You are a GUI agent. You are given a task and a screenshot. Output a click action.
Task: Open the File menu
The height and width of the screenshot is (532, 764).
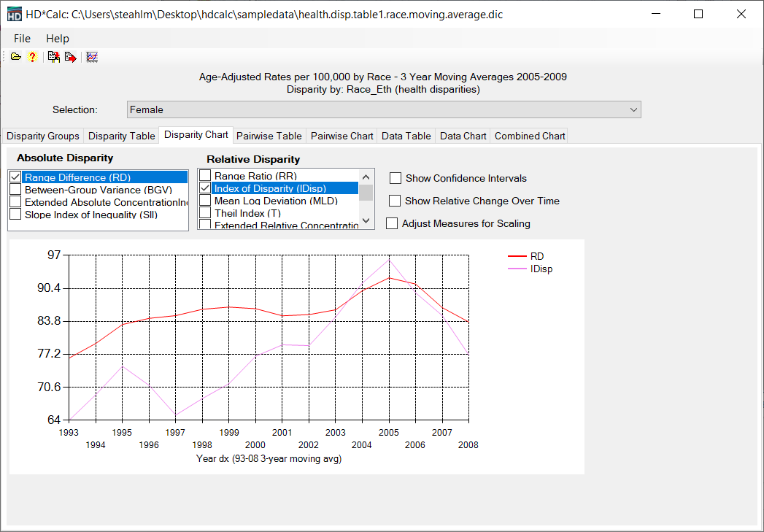pyautogui.click(x=22, y=39)
